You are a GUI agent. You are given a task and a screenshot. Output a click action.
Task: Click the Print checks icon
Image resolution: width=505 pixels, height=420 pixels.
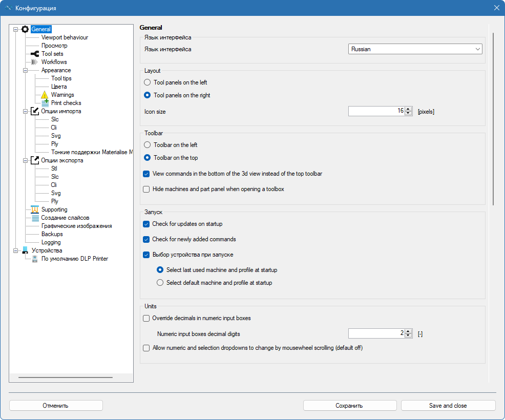click(45, 103)
